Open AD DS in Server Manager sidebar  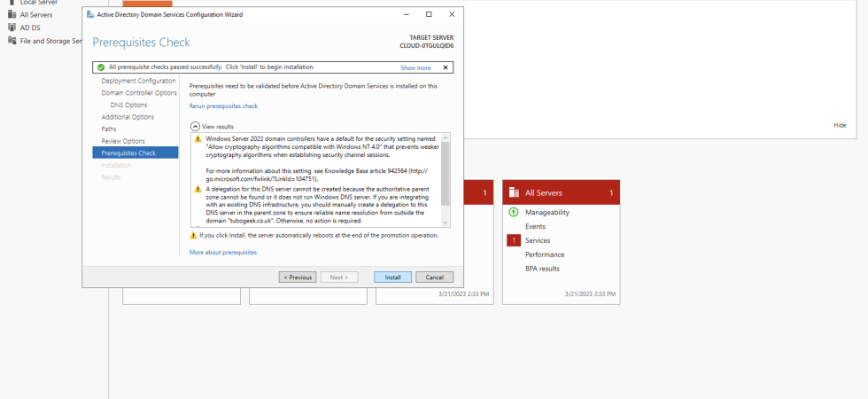(30, 27)
